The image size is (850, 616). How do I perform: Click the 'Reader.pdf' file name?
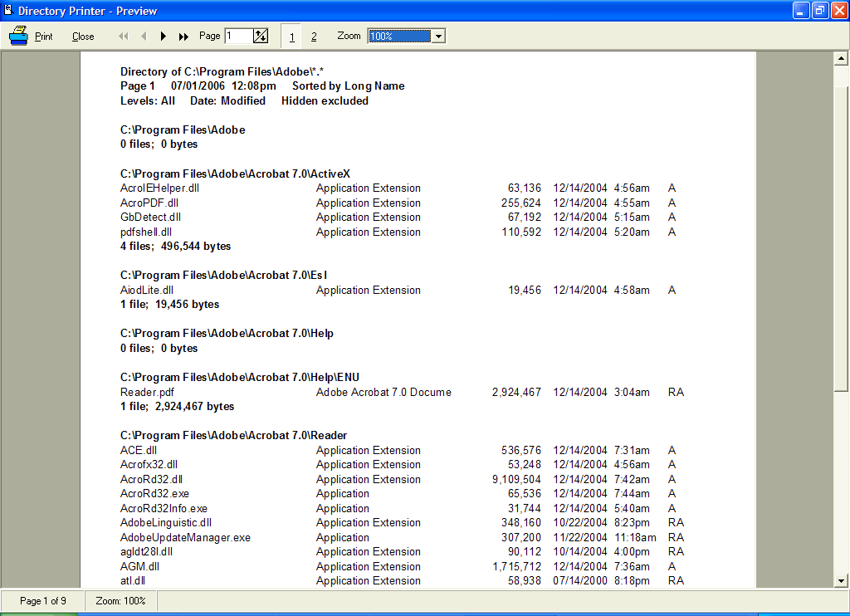coord(148,392)
